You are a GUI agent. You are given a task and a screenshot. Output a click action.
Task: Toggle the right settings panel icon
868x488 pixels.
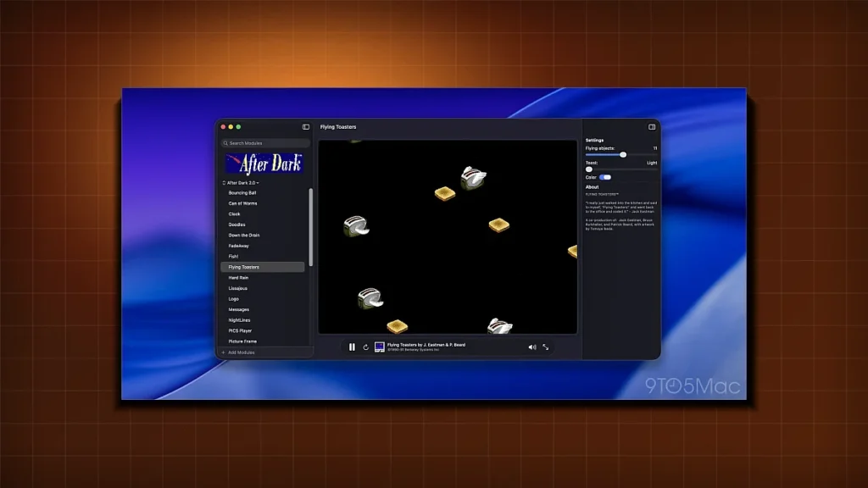(x=652, y=127)
